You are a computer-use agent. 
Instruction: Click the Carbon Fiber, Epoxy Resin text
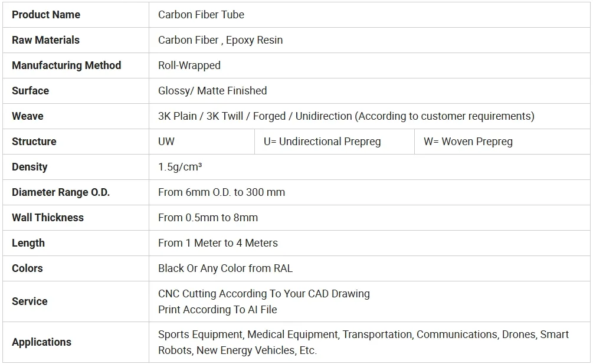click(x=220, y=40)
